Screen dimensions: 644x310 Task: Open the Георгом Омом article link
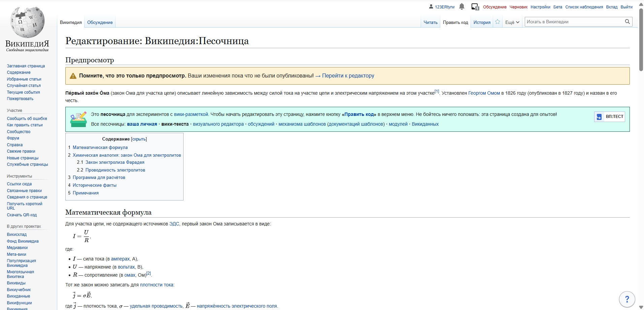[x=484, y=93]
